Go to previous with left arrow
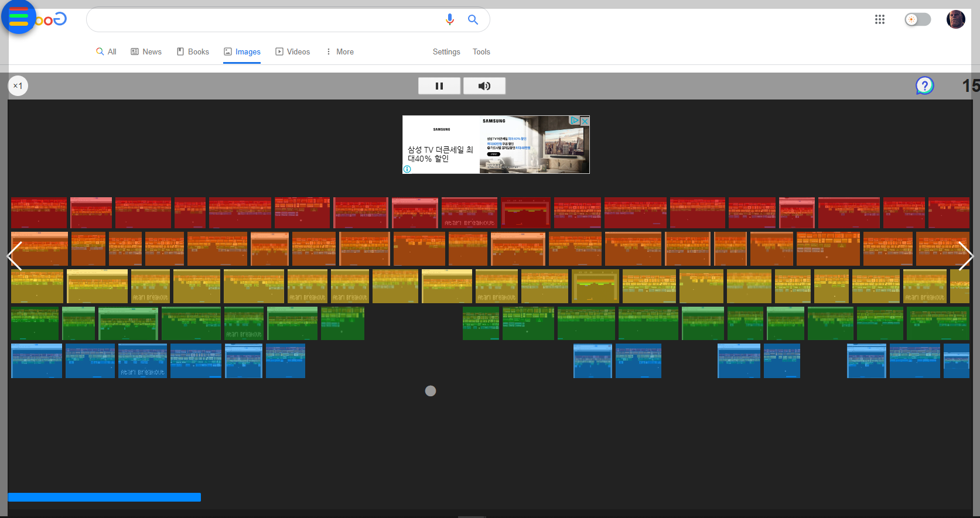The height and width of the screenshot is (518, 980). [15, 256]
